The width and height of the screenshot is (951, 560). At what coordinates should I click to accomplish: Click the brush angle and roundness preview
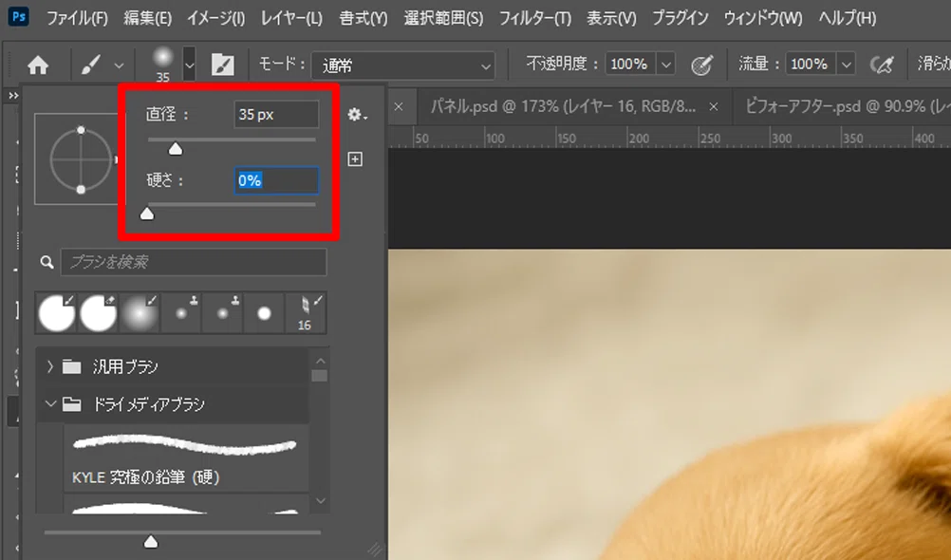click(x=80, y=159)
